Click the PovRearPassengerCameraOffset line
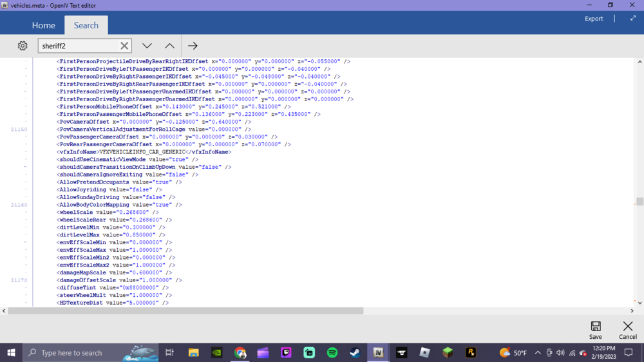Viewport: 644px width, 362px height. (173, 145)
